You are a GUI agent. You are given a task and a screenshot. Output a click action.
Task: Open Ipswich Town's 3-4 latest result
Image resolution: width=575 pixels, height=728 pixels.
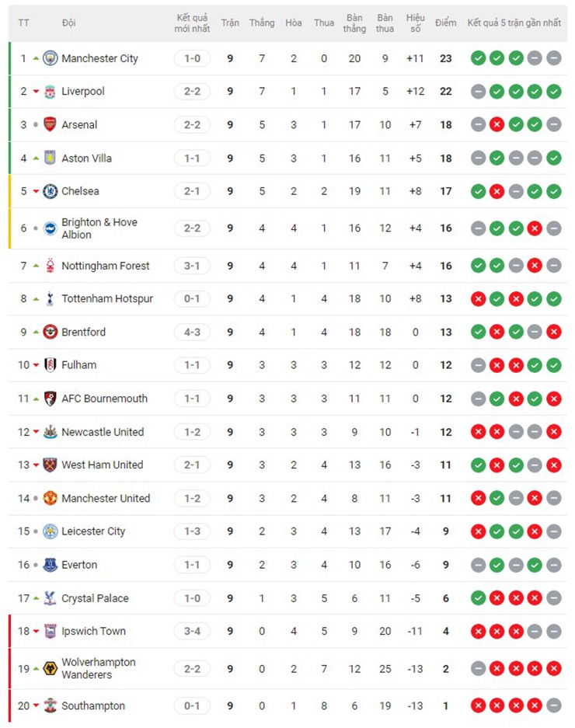[x=192, y=631]
